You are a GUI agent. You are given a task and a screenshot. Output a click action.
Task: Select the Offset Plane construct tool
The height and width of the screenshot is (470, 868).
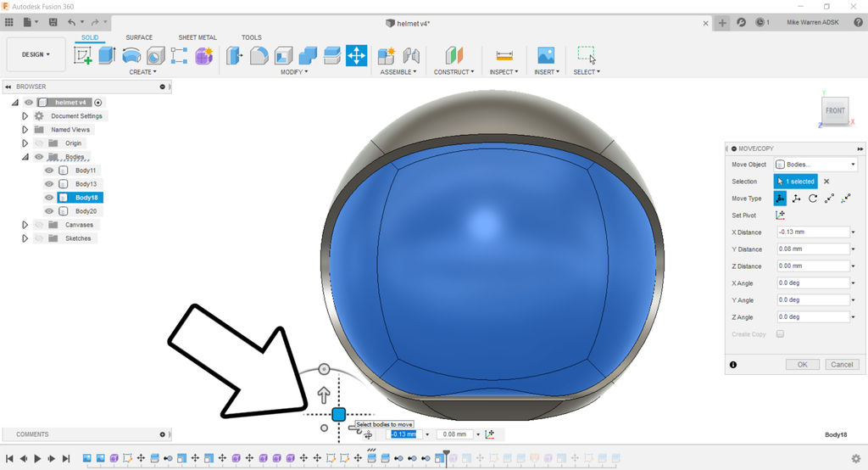pyautogui.click(x=453, y=55)
